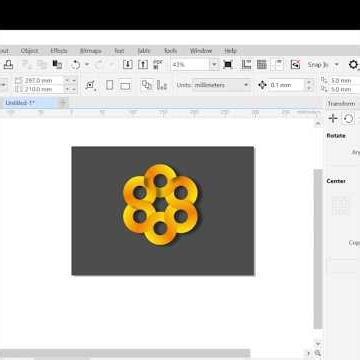The image size is (360, 360).
Task: Click the horizontal scrollbar thumb
Action: click(125, 354)
